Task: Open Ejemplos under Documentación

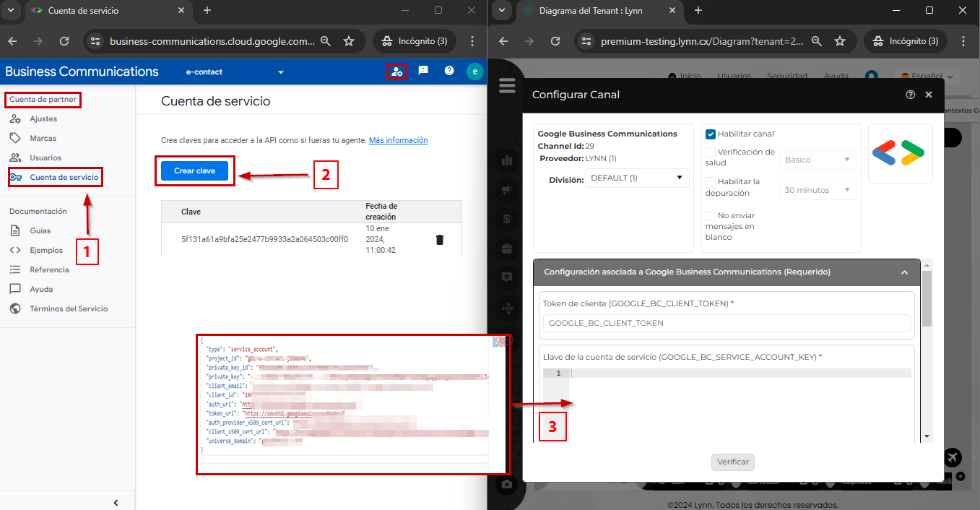Action: point(46,250)
